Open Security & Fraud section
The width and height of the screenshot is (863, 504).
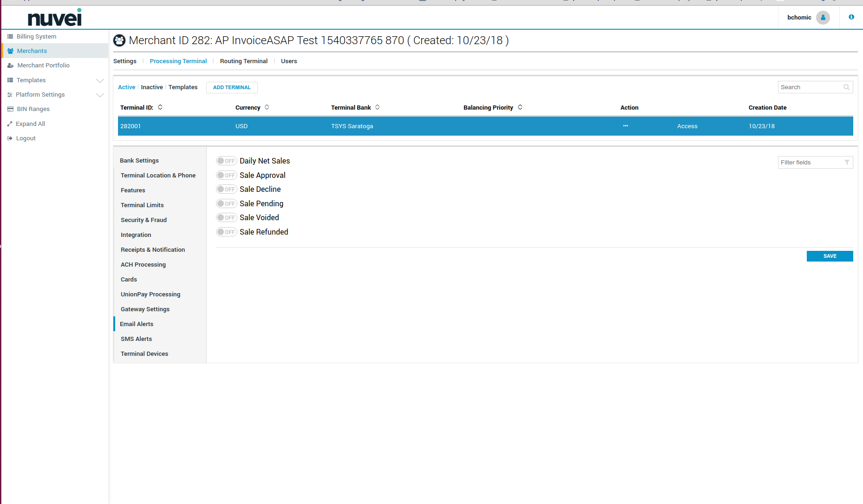coord(144,220)
